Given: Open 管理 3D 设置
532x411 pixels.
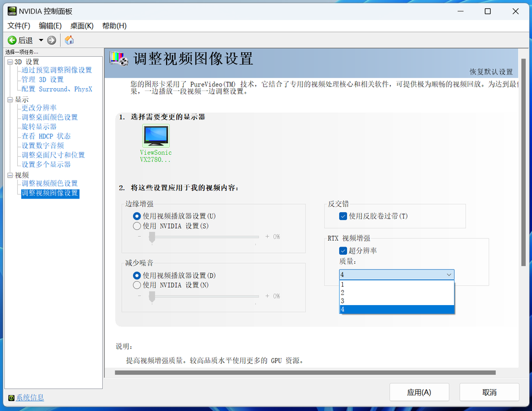Looking at the screenshot, I should click(x=43, y=79).
